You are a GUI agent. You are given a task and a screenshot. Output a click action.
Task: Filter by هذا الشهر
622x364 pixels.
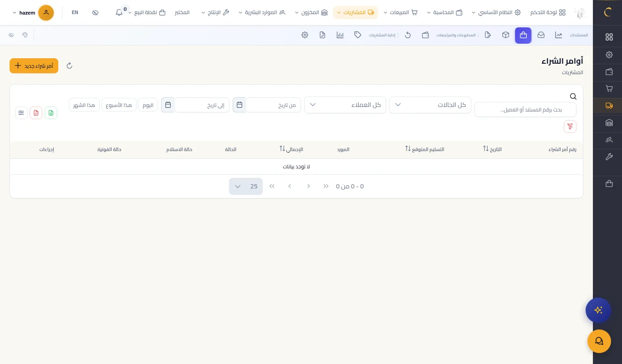pyautogui.click(x=84, y=105)
